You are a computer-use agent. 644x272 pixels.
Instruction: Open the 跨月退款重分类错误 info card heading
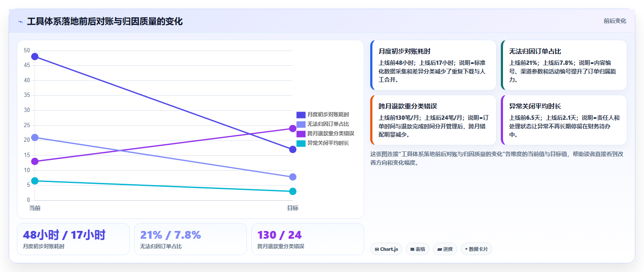(x=408, y=106)
